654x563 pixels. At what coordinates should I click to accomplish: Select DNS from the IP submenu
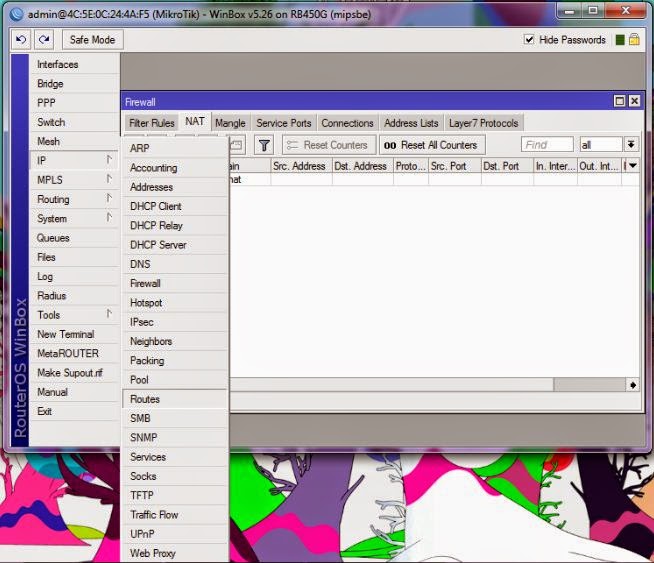pyautogui.click(x=175, y=264)
